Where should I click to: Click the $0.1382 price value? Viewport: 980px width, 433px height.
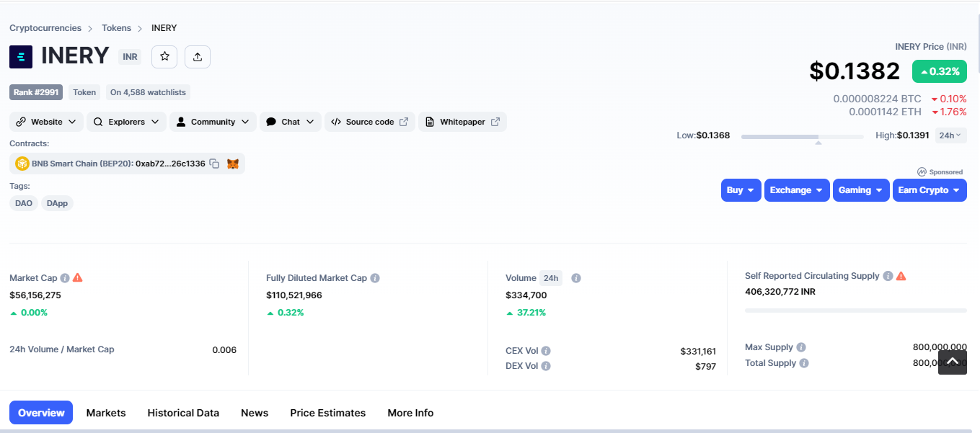coord(855,71)
